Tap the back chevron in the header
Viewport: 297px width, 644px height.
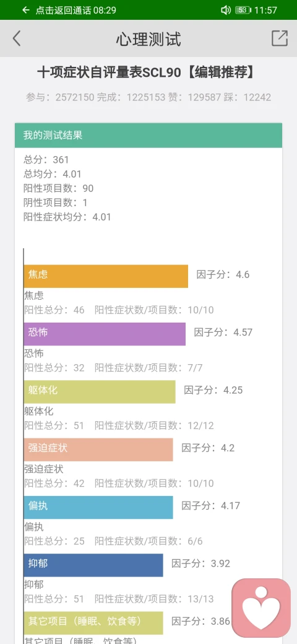tap(17, 38)
